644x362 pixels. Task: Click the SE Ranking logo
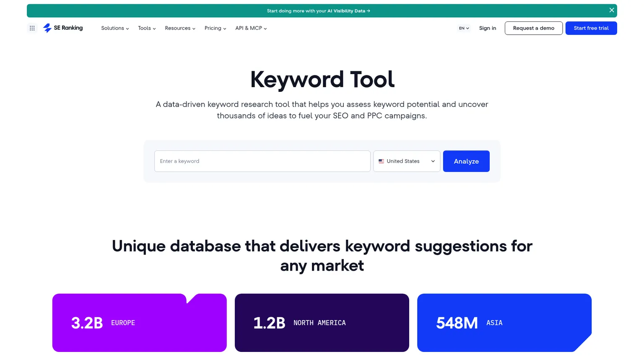[x=63, y=28]
